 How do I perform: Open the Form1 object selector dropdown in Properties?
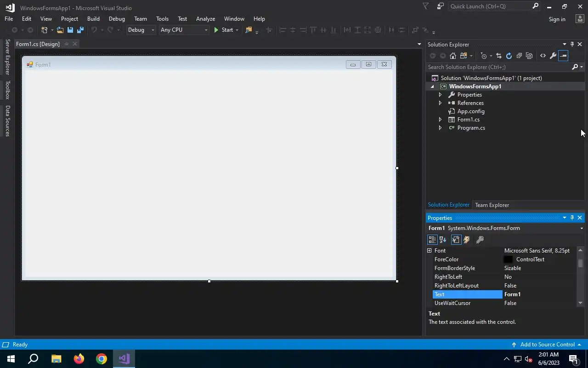click(x=582, y=228)
